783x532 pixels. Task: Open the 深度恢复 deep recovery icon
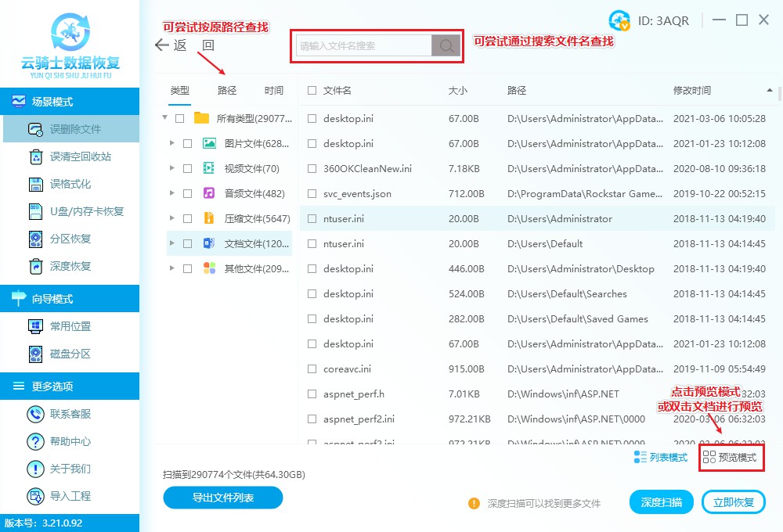coord(36,267)
